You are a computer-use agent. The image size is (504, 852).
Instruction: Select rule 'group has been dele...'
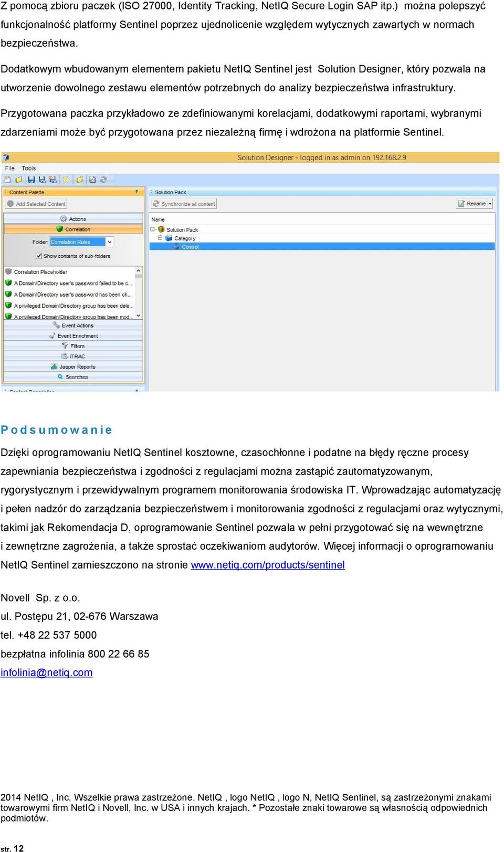coord(73,306)
